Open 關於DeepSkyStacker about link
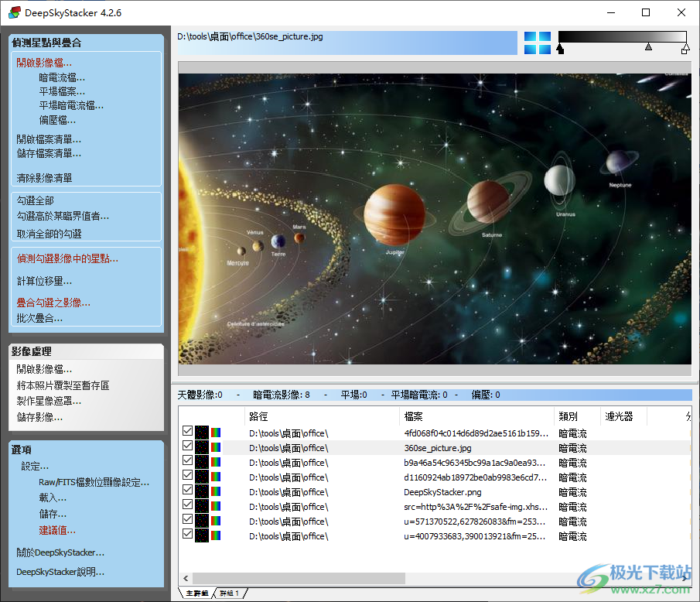 tap(60, 552)
